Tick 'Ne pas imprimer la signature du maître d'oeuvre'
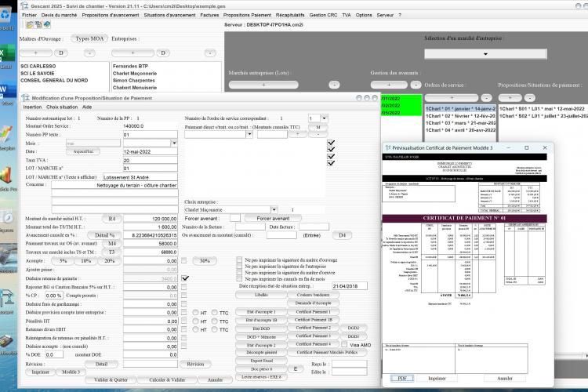This screenshot has height=392, width=588. (239, 272)
